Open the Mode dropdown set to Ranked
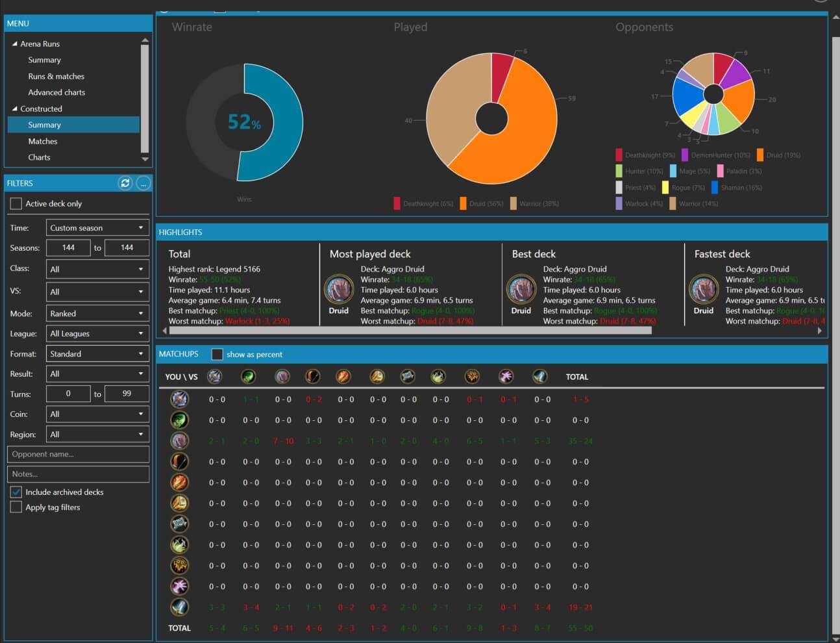 pos(97,314)
